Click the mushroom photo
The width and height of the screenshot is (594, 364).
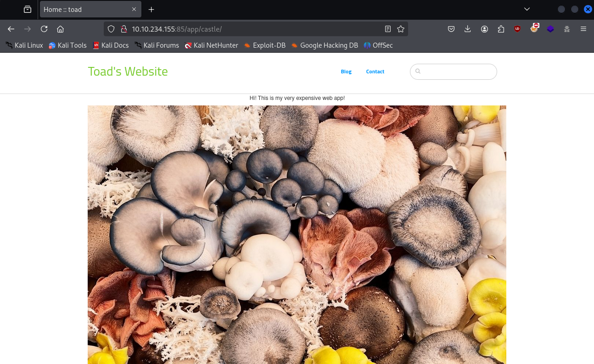[297, 235]
